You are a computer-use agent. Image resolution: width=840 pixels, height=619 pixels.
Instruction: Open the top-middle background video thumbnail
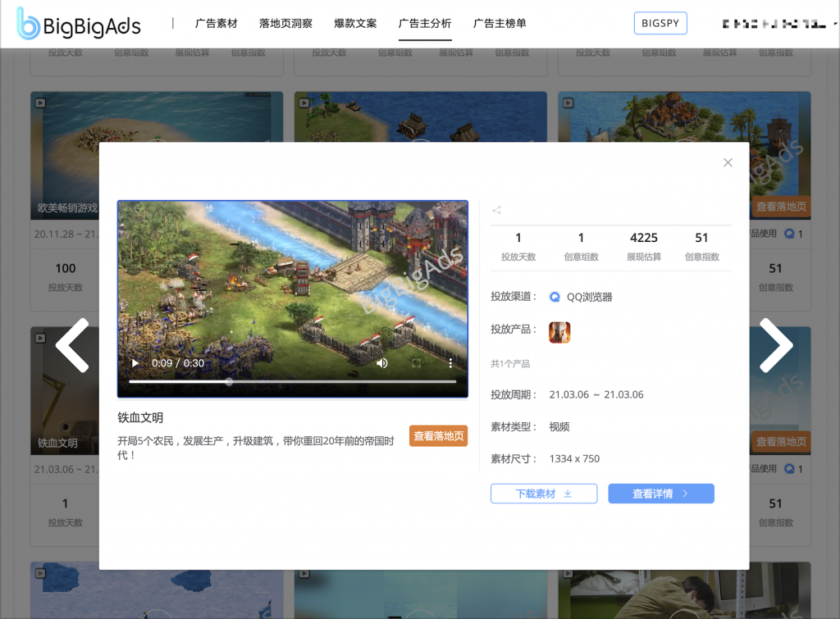(x=421, y=116)
